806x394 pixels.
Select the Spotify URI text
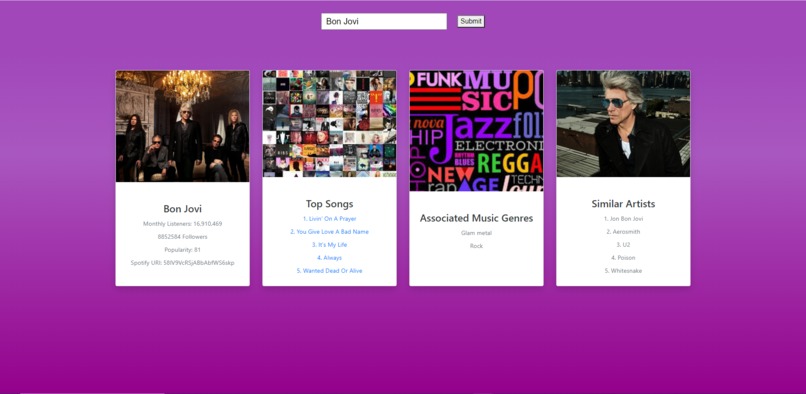(182, 263)
